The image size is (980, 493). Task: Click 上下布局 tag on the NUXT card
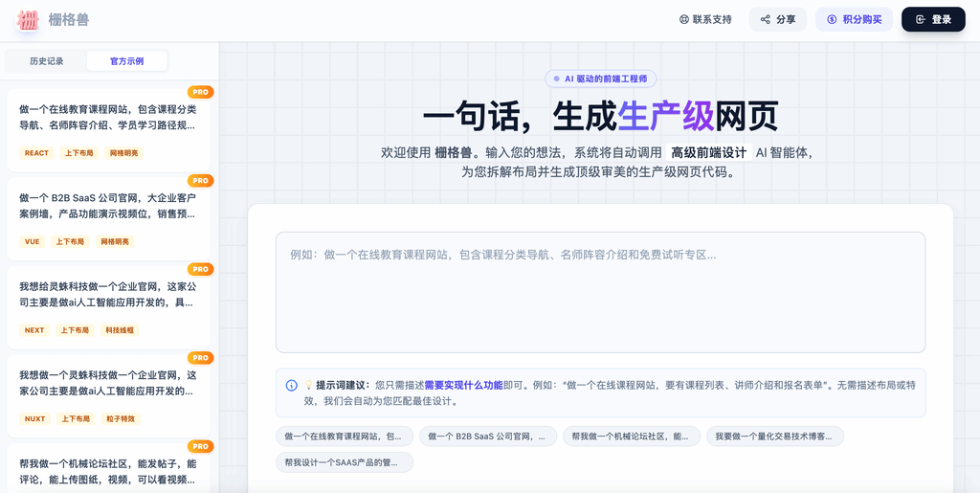76,419
